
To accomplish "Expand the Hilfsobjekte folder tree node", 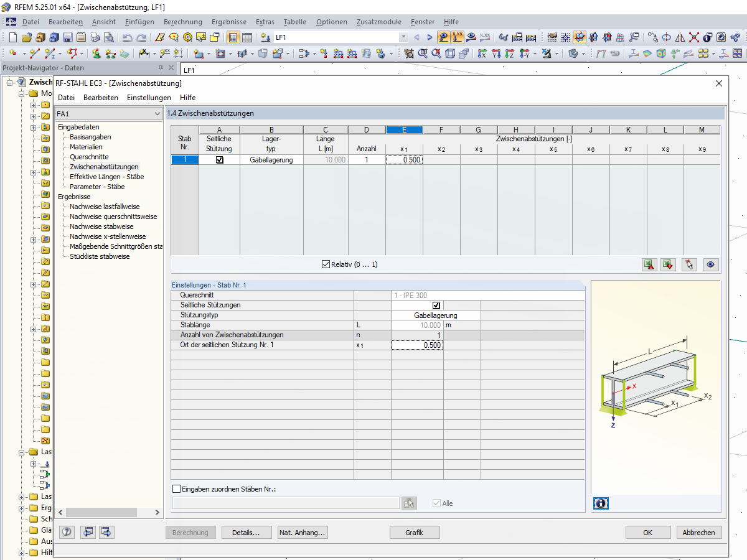I will (x=22, y=553).
